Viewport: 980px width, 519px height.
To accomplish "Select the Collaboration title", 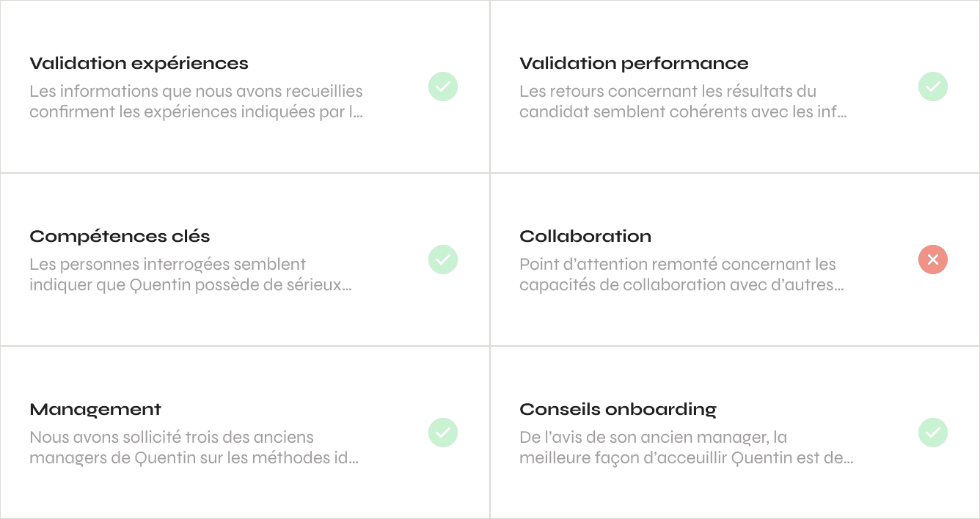I will (x=585, y=237).
